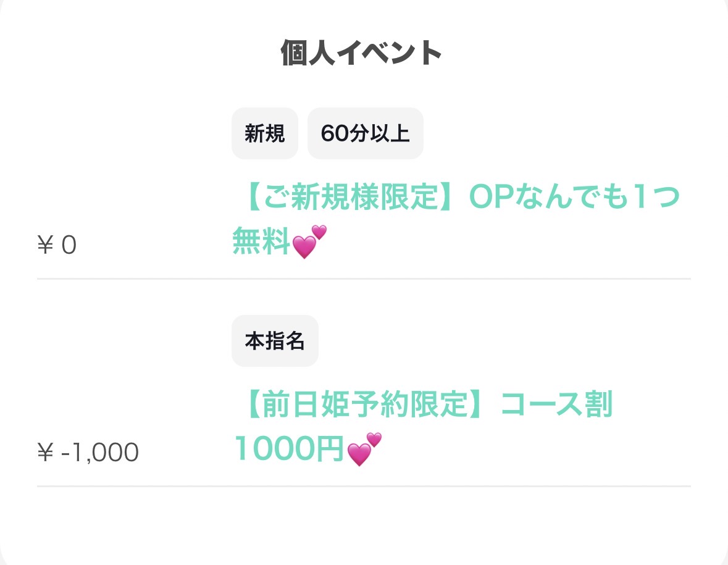The image size is (728, 565).
Task: Click the 0 digit in the first price
Action: pos(69,246)
